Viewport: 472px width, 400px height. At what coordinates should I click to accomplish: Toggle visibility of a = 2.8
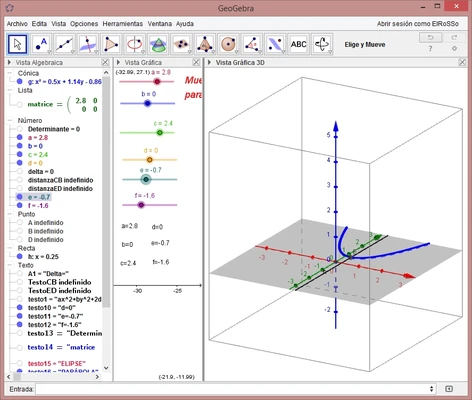pos(20,137)
